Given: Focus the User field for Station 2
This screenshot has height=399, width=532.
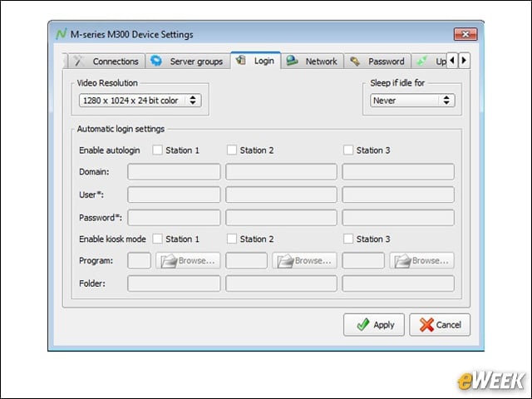Looking at the screenshot, I should 281,195.
